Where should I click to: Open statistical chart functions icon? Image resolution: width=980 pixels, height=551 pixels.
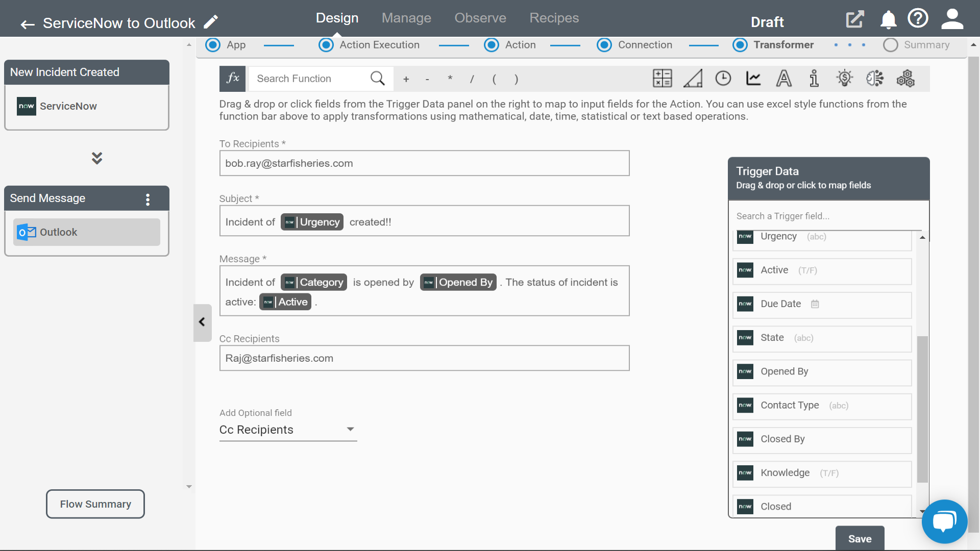(753, 79)
